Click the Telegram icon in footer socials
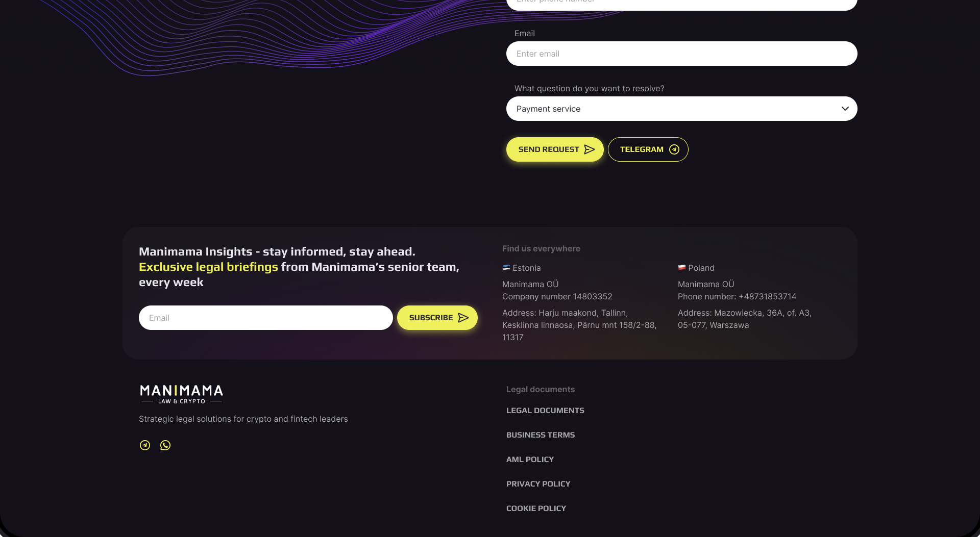This screenshot has height=537, width=980. pyautogui.click(x=145, y=445)
